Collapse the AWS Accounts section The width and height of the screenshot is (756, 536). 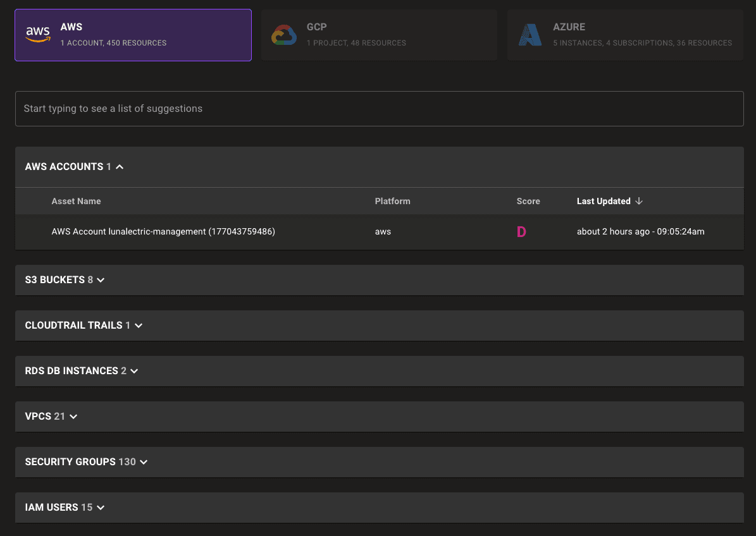pos(120,167)
